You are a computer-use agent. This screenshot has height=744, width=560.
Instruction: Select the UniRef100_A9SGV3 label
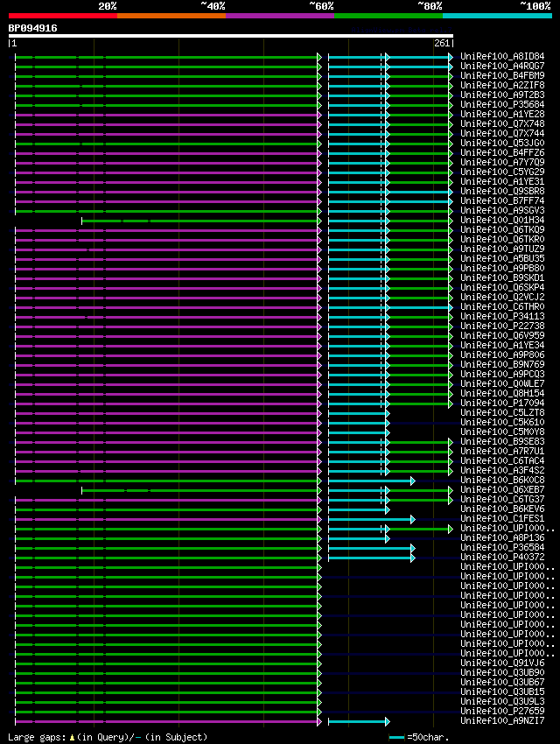tap(502, 210)
